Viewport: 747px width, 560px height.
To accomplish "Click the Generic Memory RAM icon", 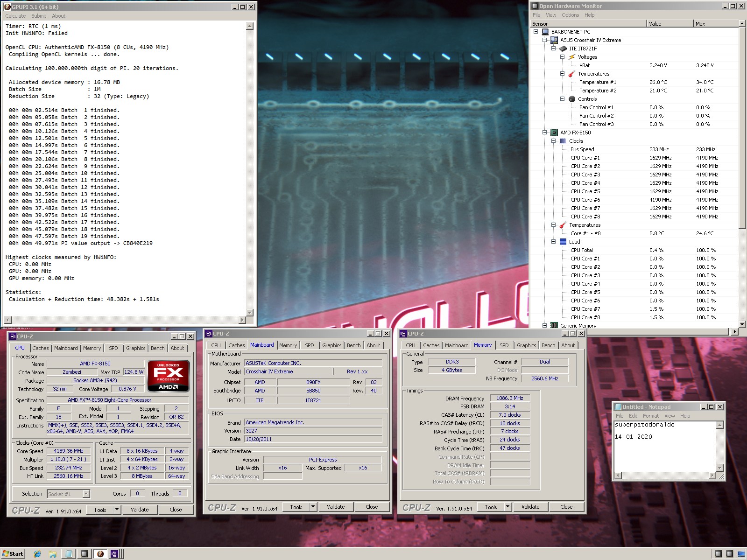I will click(554, 325).
